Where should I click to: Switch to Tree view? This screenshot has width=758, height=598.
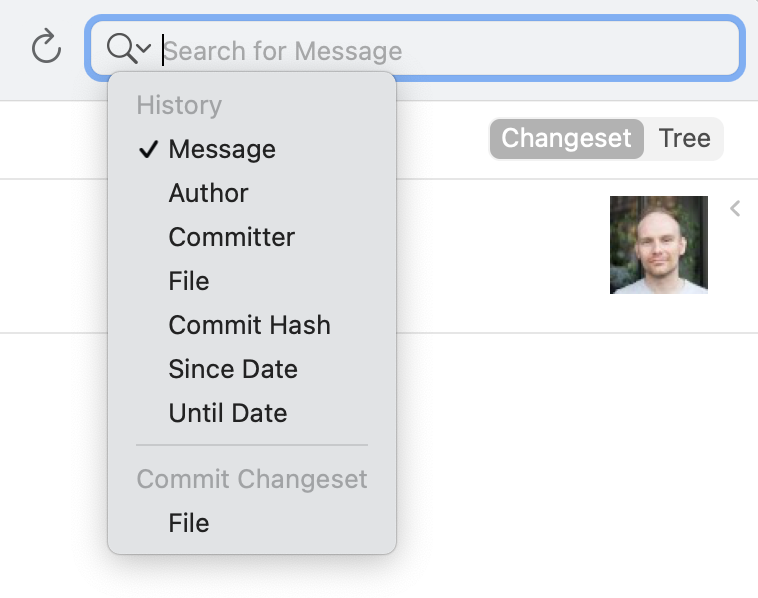pyautogui.click(x=684, y=138)
